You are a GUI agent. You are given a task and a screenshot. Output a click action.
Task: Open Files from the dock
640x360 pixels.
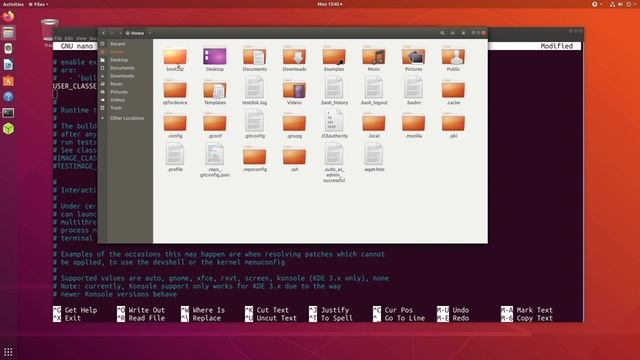pos(8,32)
